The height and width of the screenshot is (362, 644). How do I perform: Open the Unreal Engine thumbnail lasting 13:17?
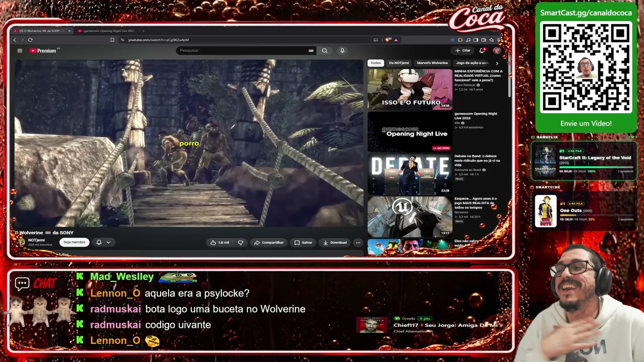[410, 216]
